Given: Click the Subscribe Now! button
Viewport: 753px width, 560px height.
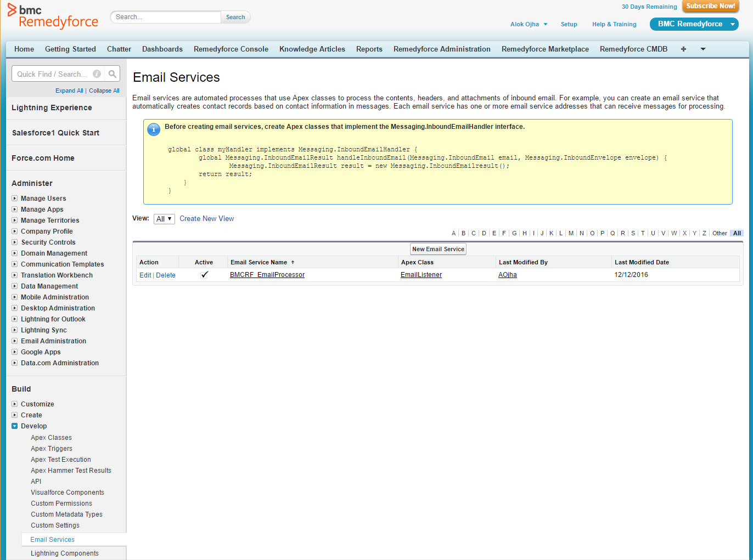Looking at the screenshot, I should point(710,6).
